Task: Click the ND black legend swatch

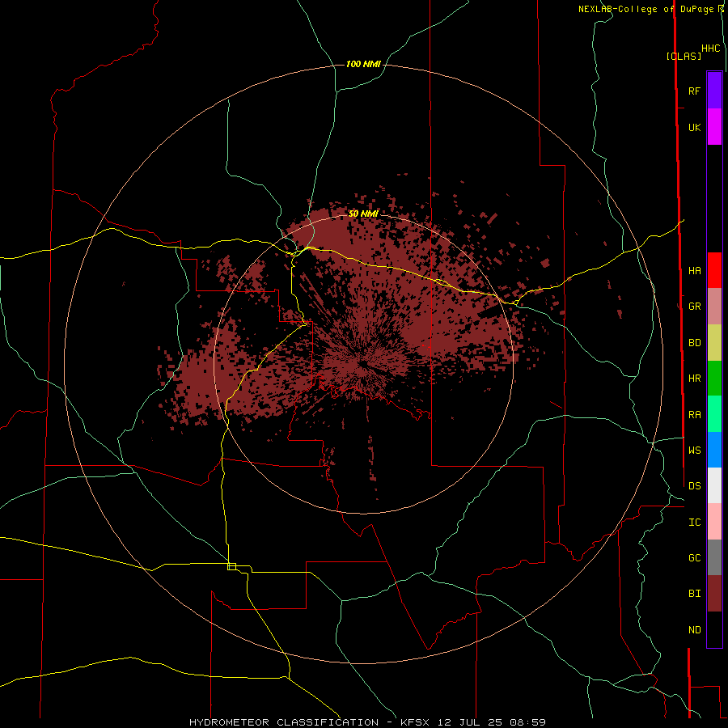Action: (x=714, y=629)
